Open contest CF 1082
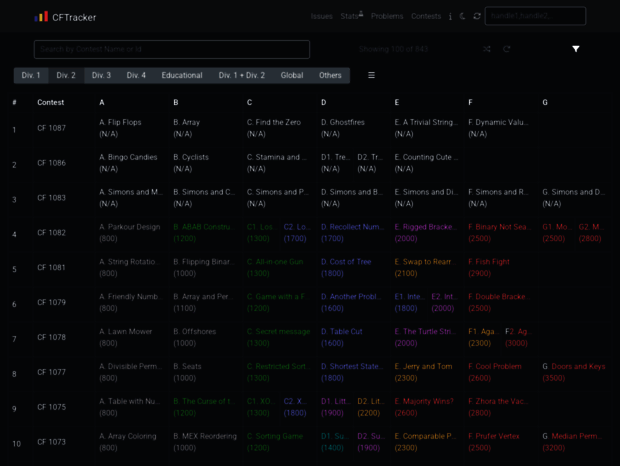 [x=51, y=232]
